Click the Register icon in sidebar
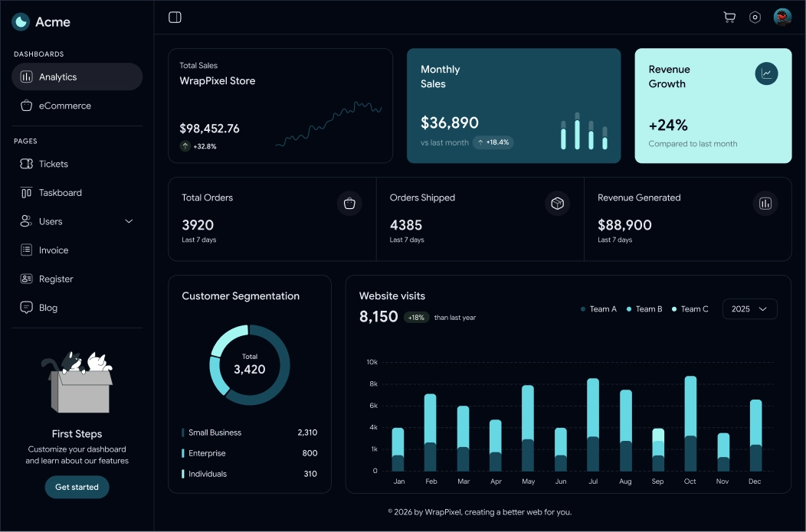Screen dimensions: 806x532 26,279
